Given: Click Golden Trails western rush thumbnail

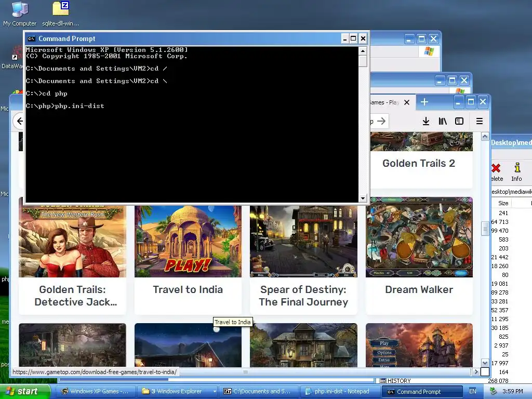Looking at the screenshot, I should coord(73,241).
